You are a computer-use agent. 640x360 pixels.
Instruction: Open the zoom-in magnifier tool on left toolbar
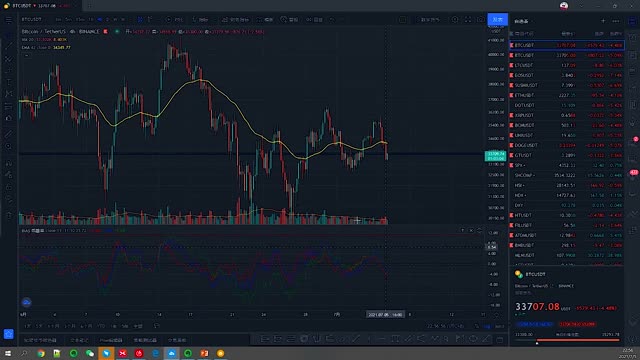[x=9, y=146]
